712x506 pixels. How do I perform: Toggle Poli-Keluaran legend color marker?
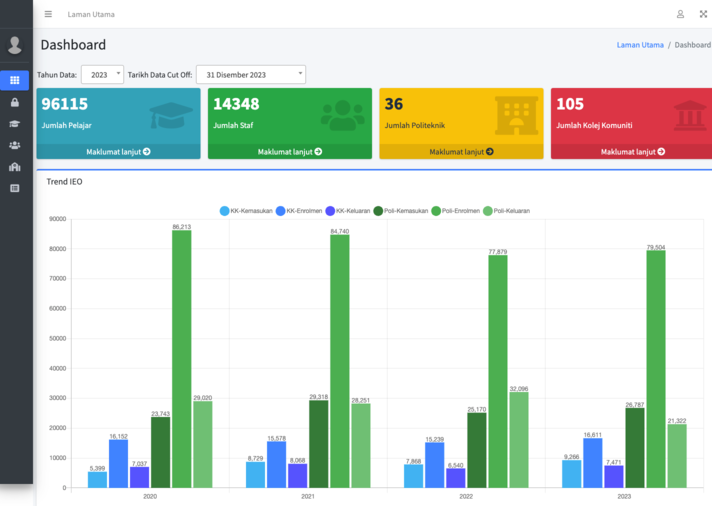[x=488, y=211]
